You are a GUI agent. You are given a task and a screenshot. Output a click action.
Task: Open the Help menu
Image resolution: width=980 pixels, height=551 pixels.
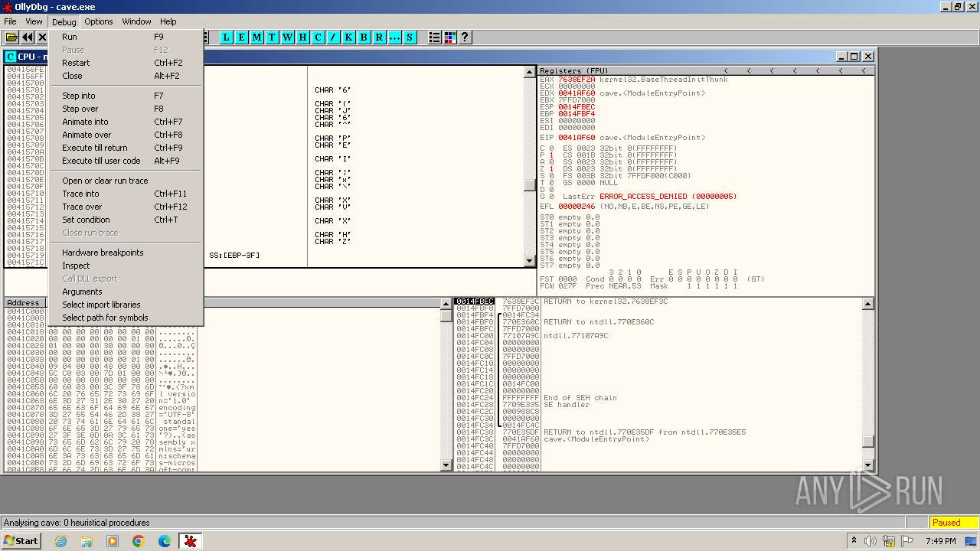168,21
